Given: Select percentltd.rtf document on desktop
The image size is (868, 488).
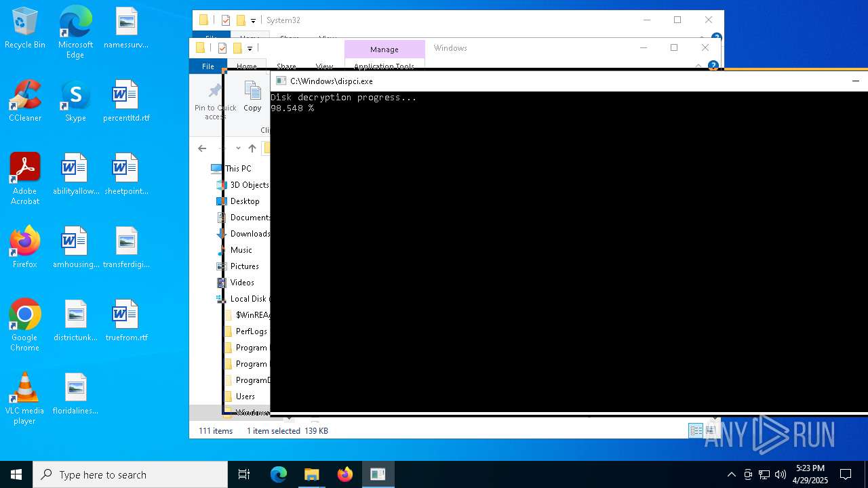Looking at the screenshot, I should [126, 102].
